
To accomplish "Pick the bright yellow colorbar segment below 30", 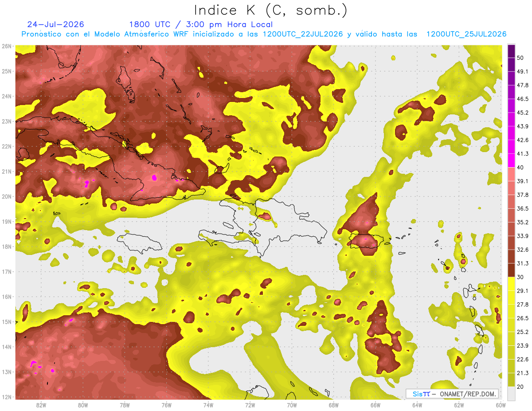I will coord(511,284).
